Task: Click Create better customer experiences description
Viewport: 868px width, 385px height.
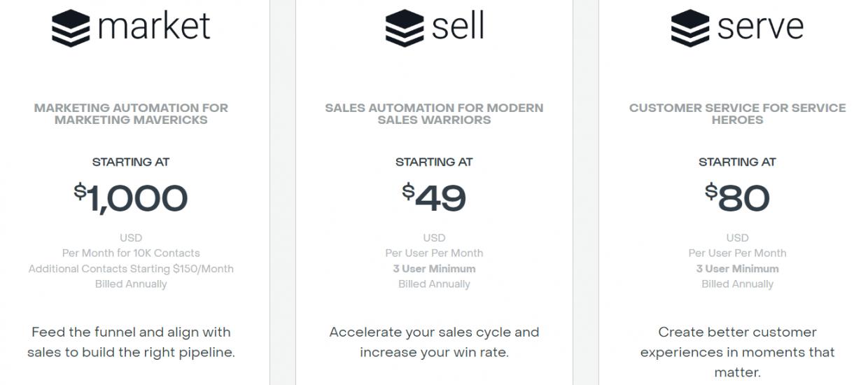Action: click(x=737, y=352)
